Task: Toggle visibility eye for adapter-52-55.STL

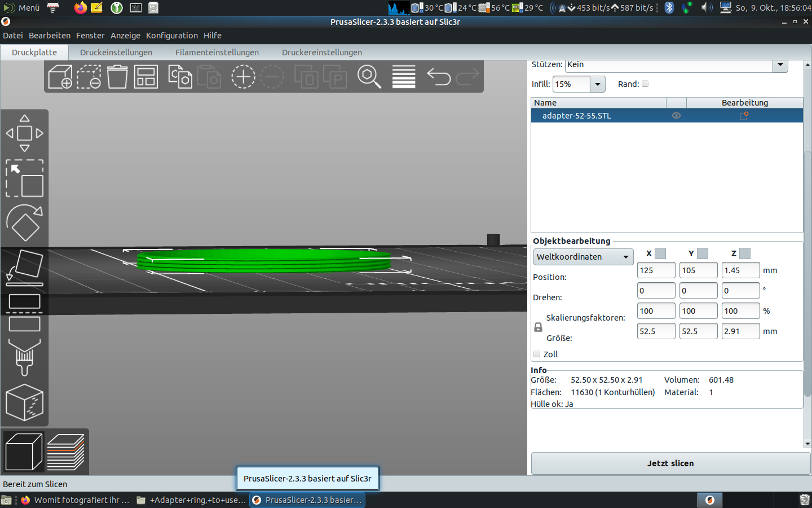Action: (676, 116)
